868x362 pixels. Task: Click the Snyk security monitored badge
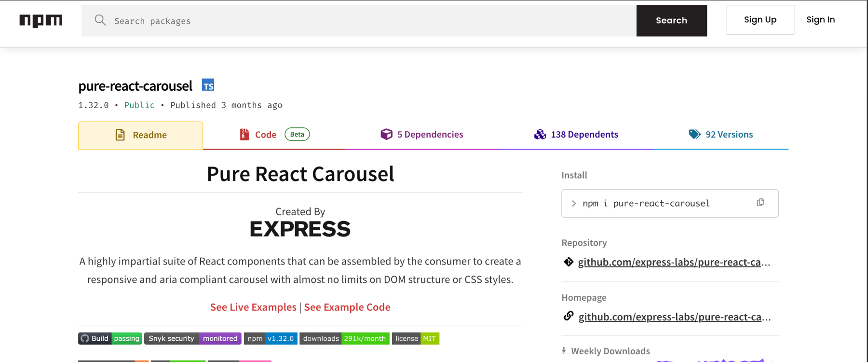(x=193, y=338)
